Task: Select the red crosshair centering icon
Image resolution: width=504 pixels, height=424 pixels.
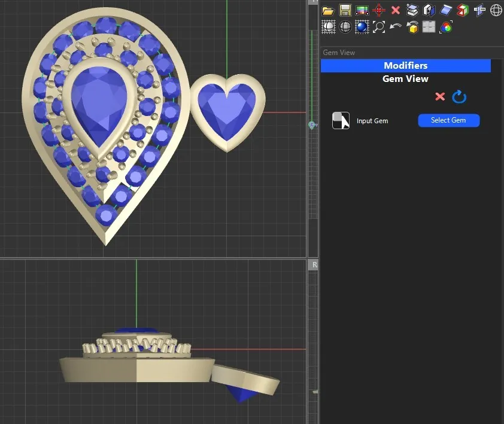Action: tap(379, 10)
